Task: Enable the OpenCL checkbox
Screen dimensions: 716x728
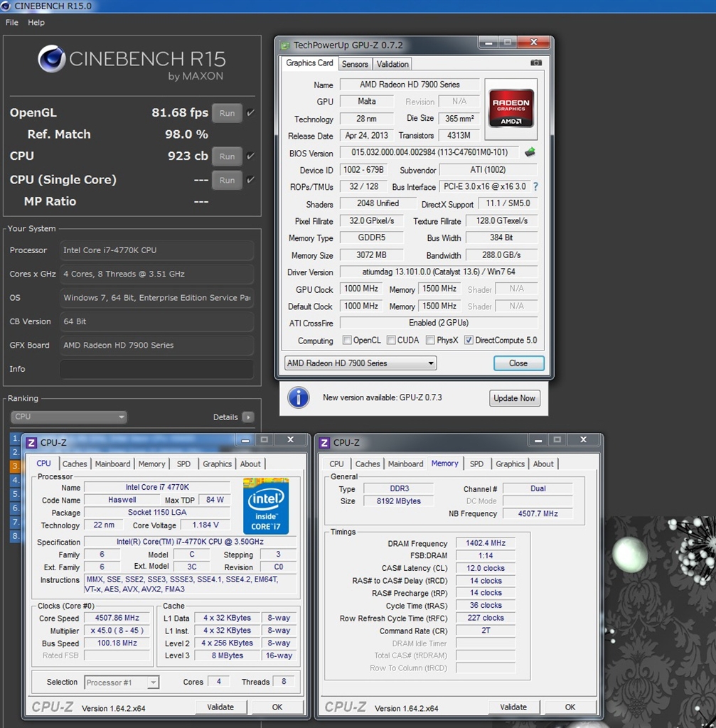Action: pyautogui.click(x=347, y=341)
